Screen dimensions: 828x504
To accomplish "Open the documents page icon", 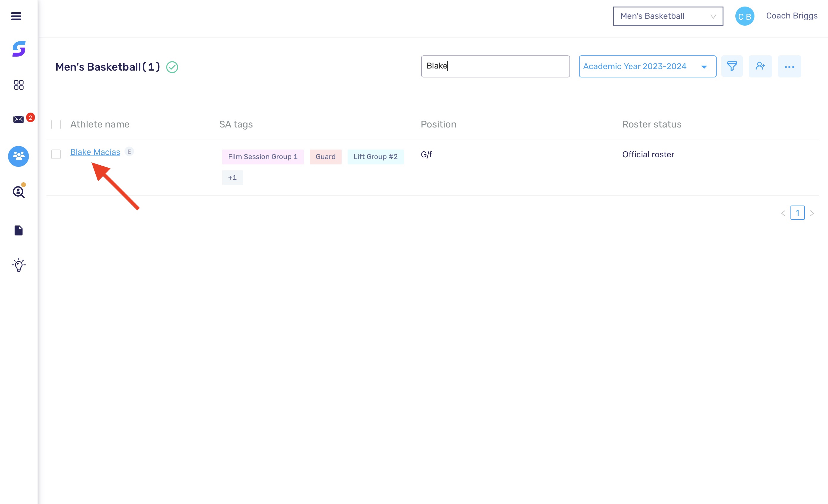I will tap(18, 230).
